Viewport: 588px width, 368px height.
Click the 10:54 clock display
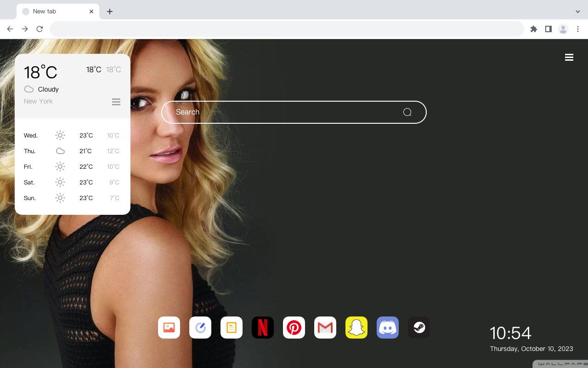click(x=510, y=333)
